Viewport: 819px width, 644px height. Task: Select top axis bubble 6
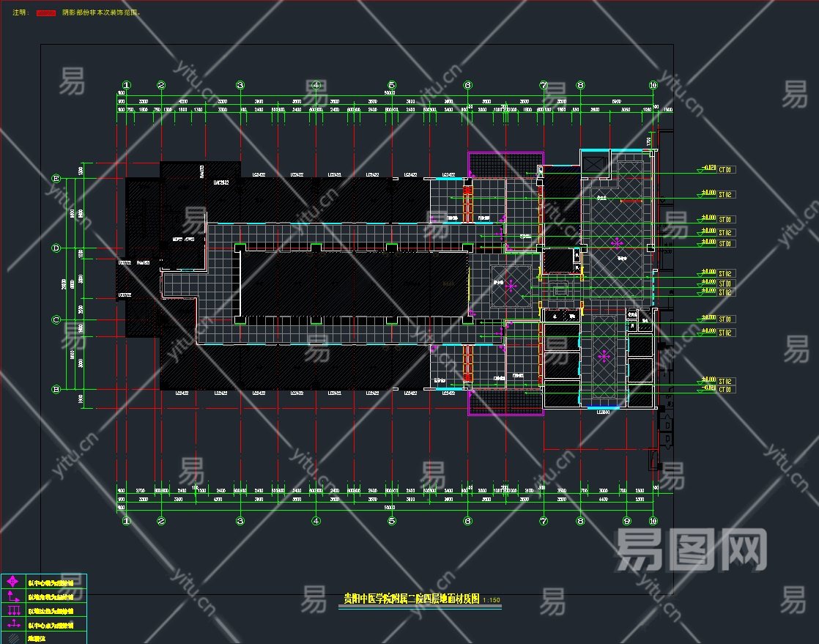point(467,84)
